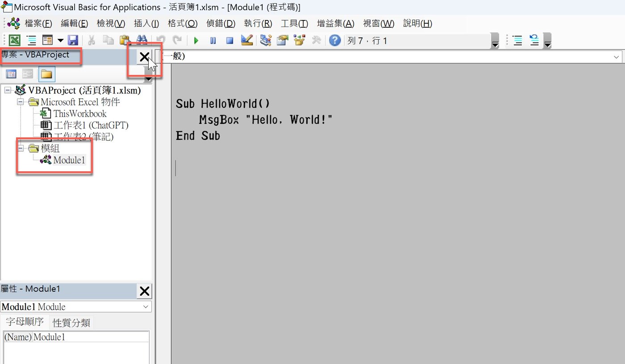
Task: Collapse the Microsoft Excel 物件 folder
Action: click(20, 102)
